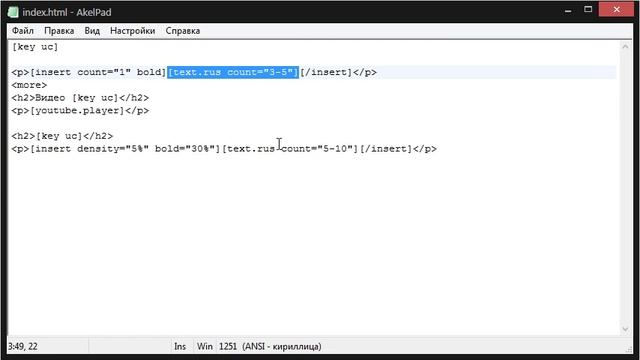This screenshot has width=640, height=360.
Task: Open the Вид menu
Action: click(92, 31)
